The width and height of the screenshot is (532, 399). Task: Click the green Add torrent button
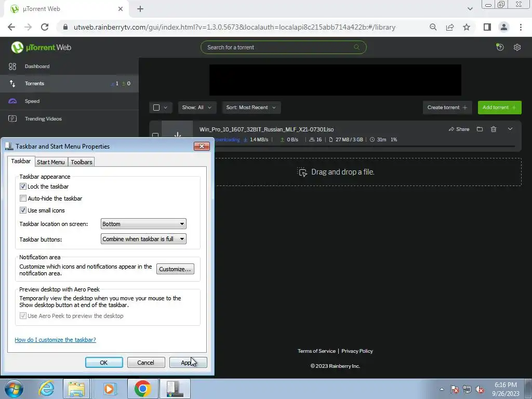coord(499,108)
